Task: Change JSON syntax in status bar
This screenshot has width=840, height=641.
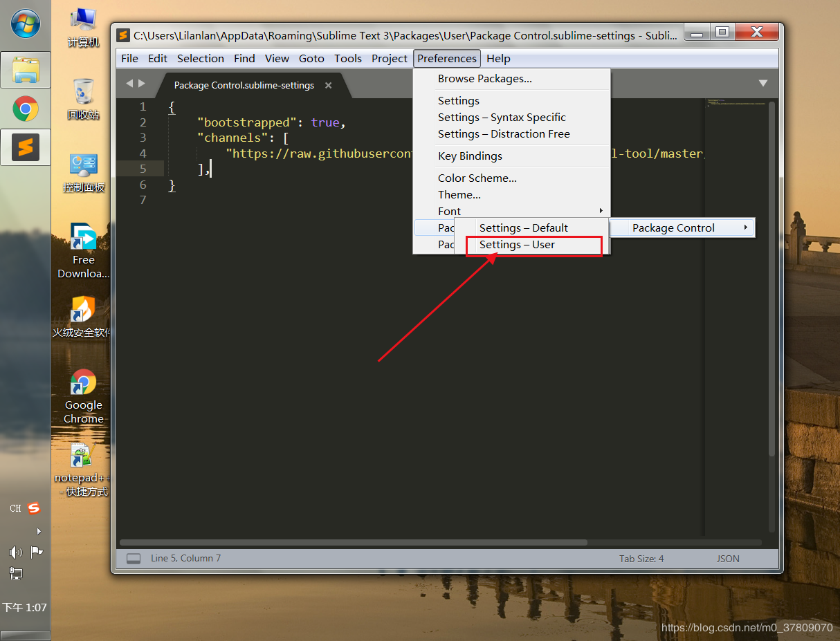Action: 728,559
